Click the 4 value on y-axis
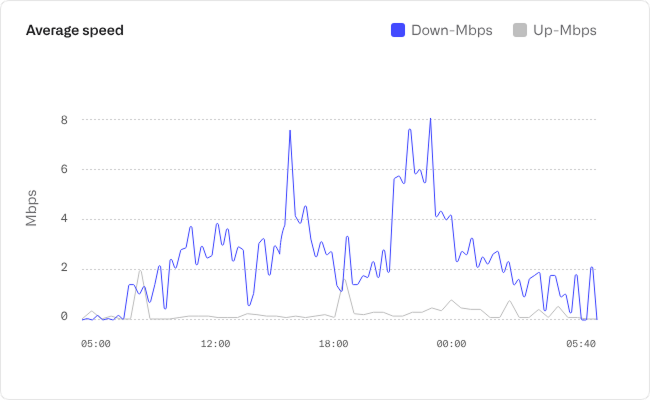Image resolution: width=650 pixels, height=400 pixels. click(x=64, y=219)
